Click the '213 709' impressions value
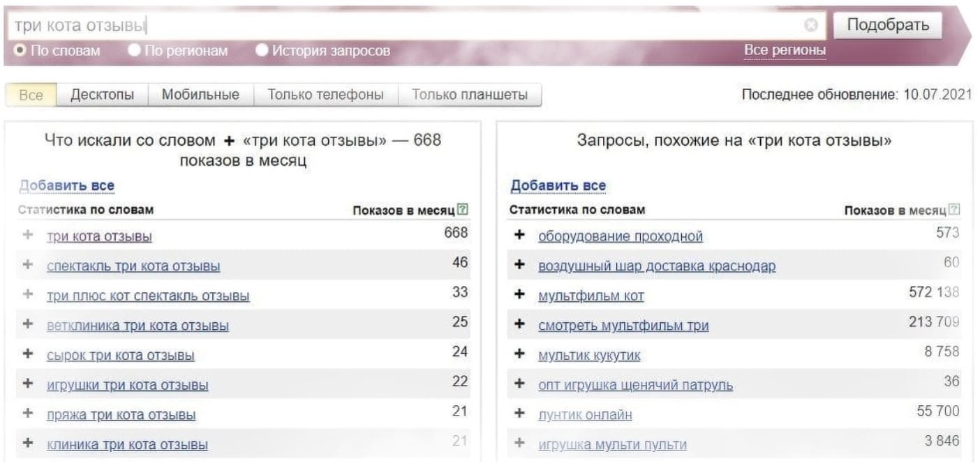 pyautogui.click(x=934, y=322)
